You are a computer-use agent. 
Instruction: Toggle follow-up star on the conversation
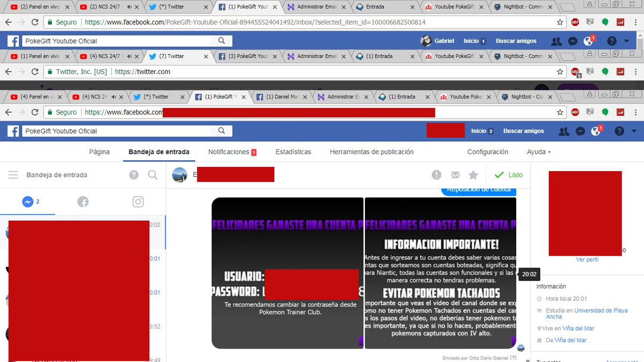[473, 175]
